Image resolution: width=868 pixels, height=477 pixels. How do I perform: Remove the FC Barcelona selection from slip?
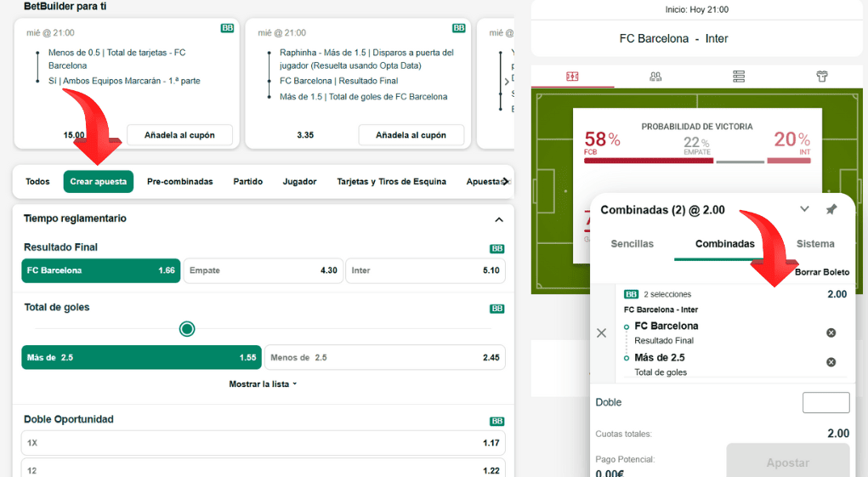click(831, 332)
